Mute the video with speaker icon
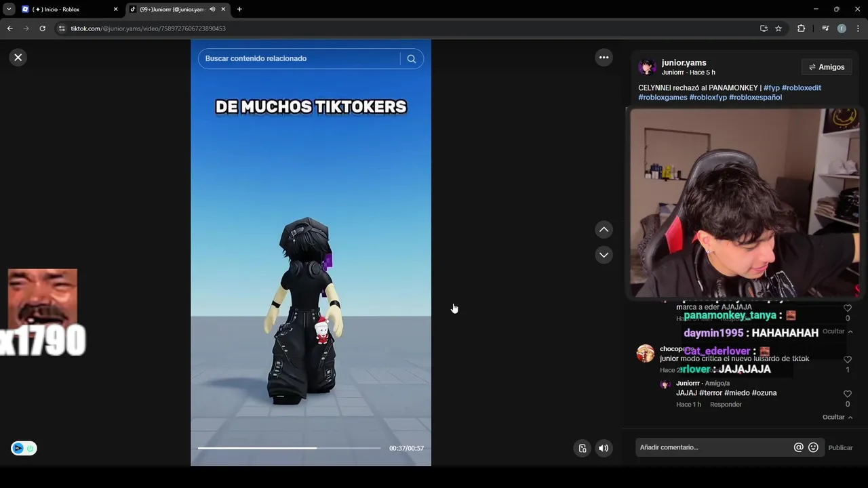This screenshot has width=868, height=488. (603, 448)
